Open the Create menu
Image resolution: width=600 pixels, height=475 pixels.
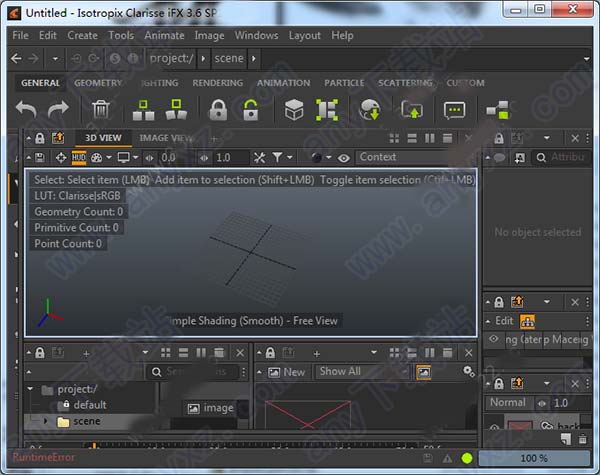(82, 36)
